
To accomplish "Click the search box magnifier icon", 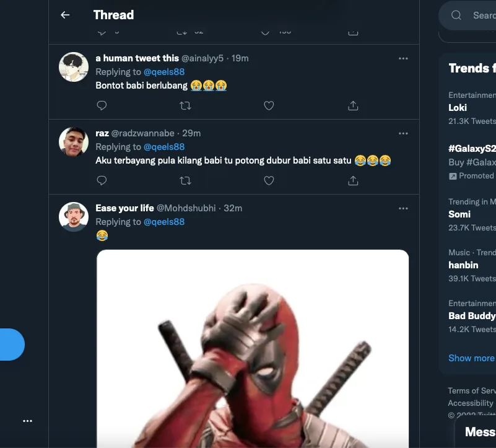I will 456,15.
